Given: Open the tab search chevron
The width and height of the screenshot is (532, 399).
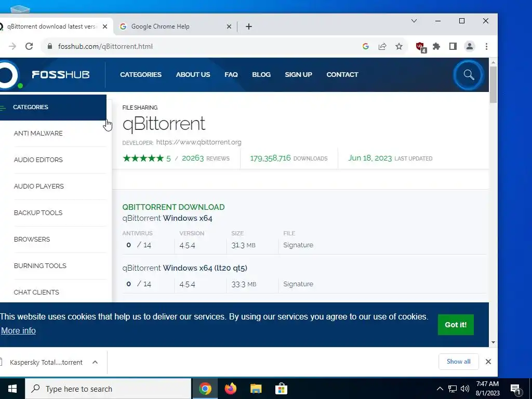Looking at the screenshot, I should click(414, 21).
